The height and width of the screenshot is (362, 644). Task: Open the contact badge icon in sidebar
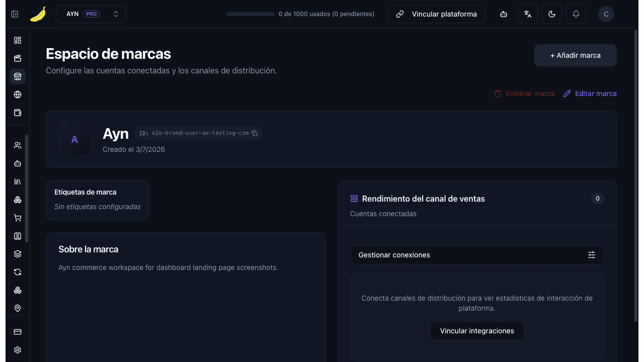(18, 236)
